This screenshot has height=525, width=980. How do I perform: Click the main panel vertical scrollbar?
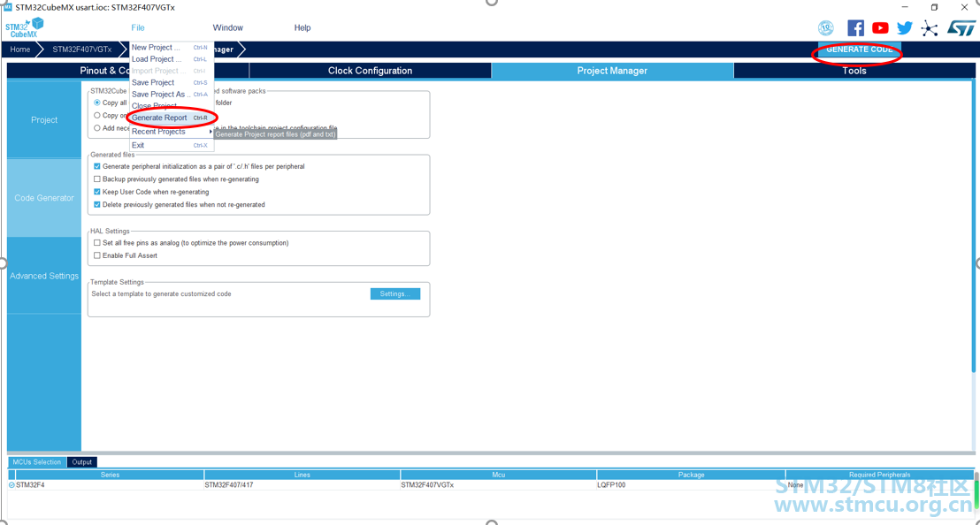(974, 228)
